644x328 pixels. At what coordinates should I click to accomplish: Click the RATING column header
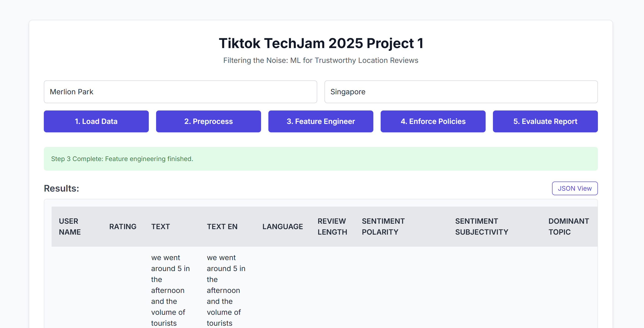coord(123,226)
